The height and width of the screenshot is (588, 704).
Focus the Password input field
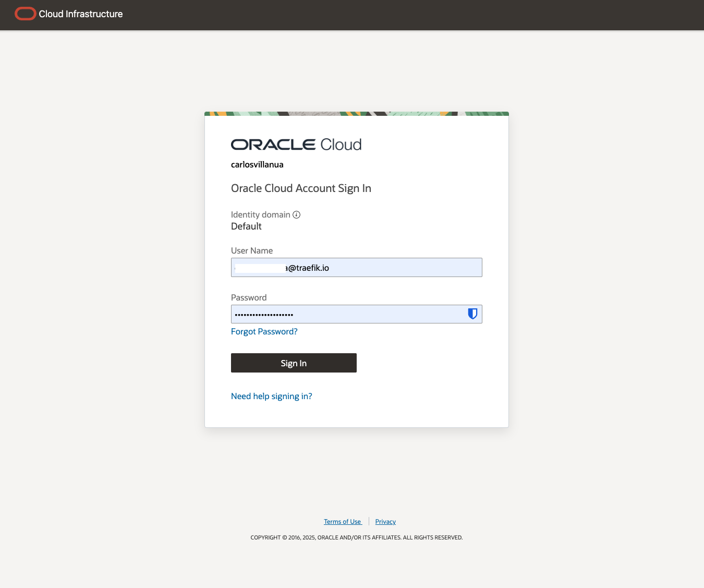356,314
